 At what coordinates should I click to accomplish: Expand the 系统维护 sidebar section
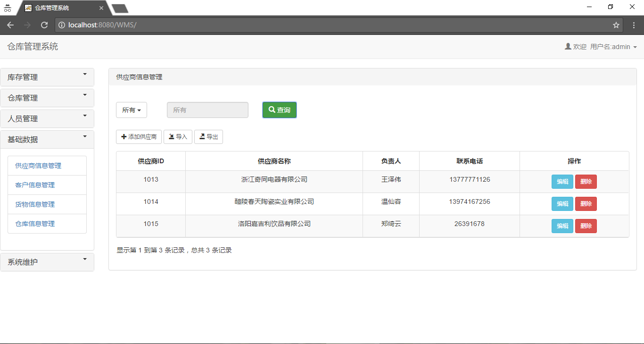[47, 262]
